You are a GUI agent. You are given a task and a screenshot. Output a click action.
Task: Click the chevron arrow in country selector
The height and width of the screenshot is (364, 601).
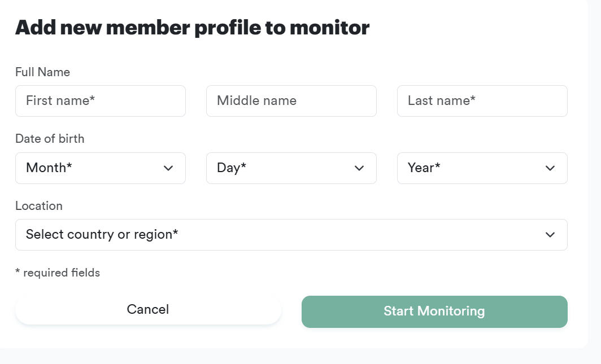coord(550,235)
